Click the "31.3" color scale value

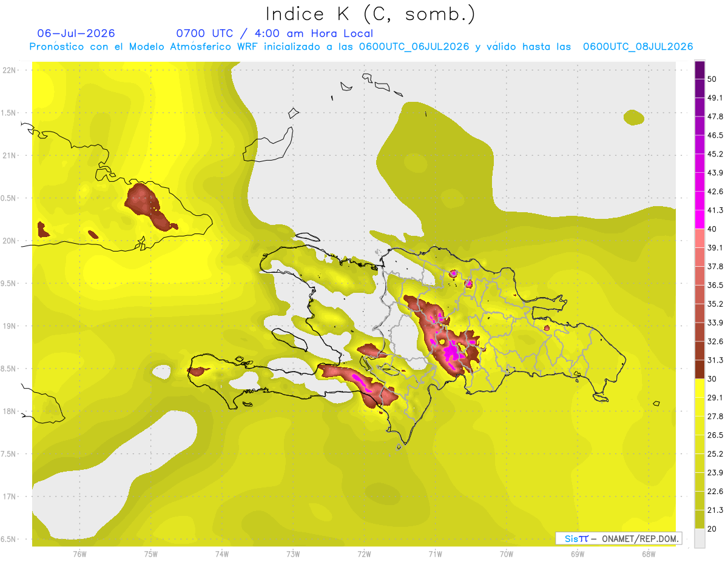[715, 360]
